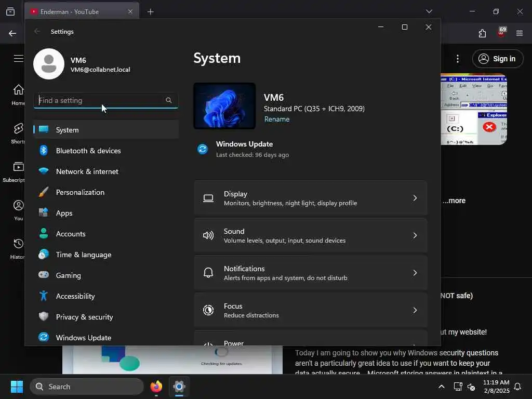
Task: Open the browser tab list dropdown
Action: click(x=429, y=11)
